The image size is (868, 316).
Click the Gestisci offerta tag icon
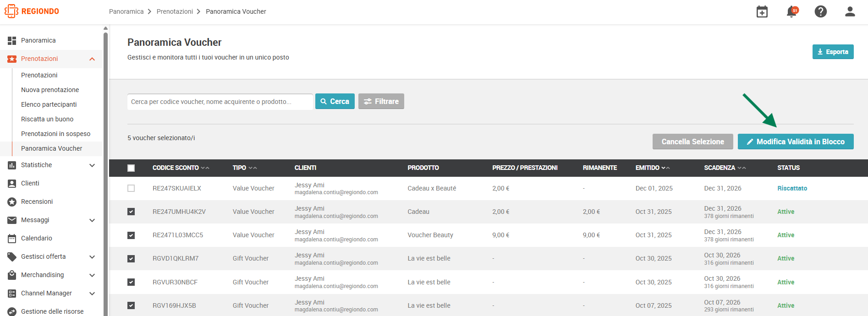click(x=12, y=257)
